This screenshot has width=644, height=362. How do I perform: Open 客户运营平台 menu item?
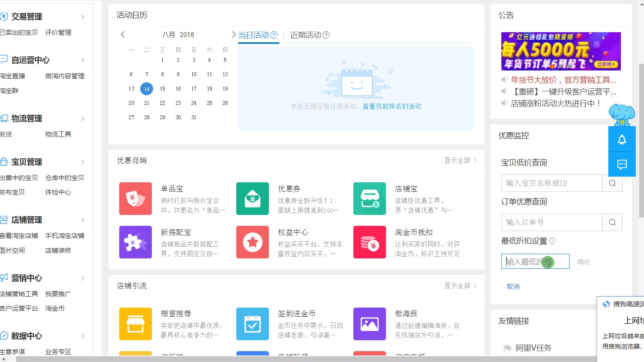19,308
